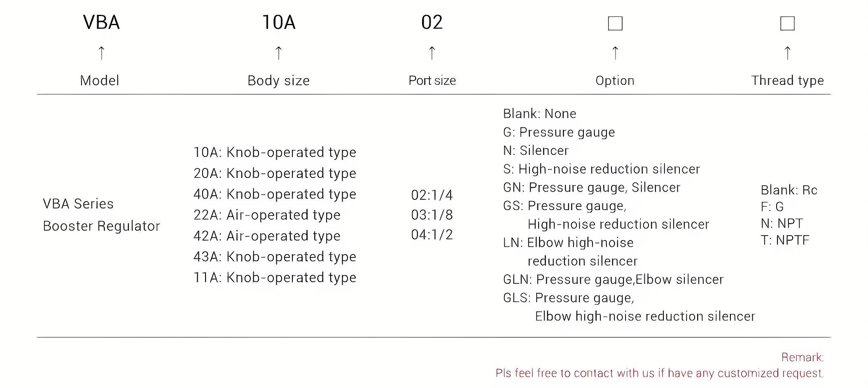Click the Body size column label
The image size is (868, 388).
(x=278, y=80)
